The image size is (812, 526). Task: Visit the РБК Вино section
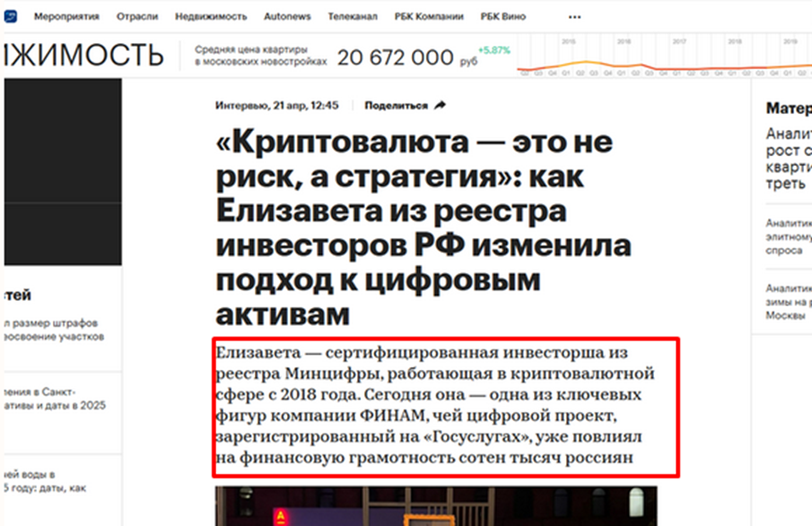click(x=503, y=15)
